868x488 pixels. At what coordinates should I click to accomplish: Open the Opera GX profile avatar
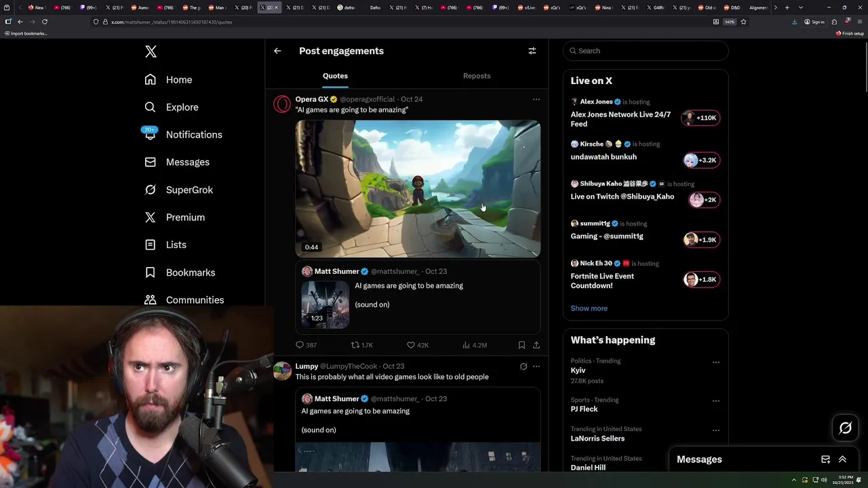pos(282,104)
